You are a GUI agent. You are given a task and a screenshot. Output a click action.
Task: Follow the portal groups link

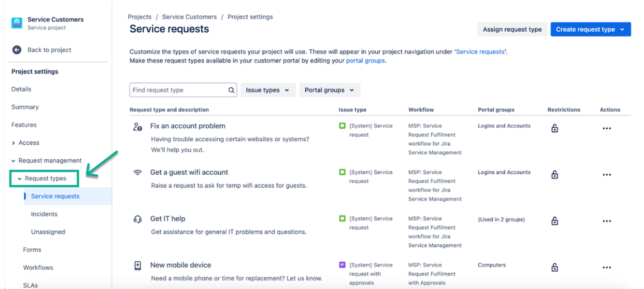click(x=366, y=61)
